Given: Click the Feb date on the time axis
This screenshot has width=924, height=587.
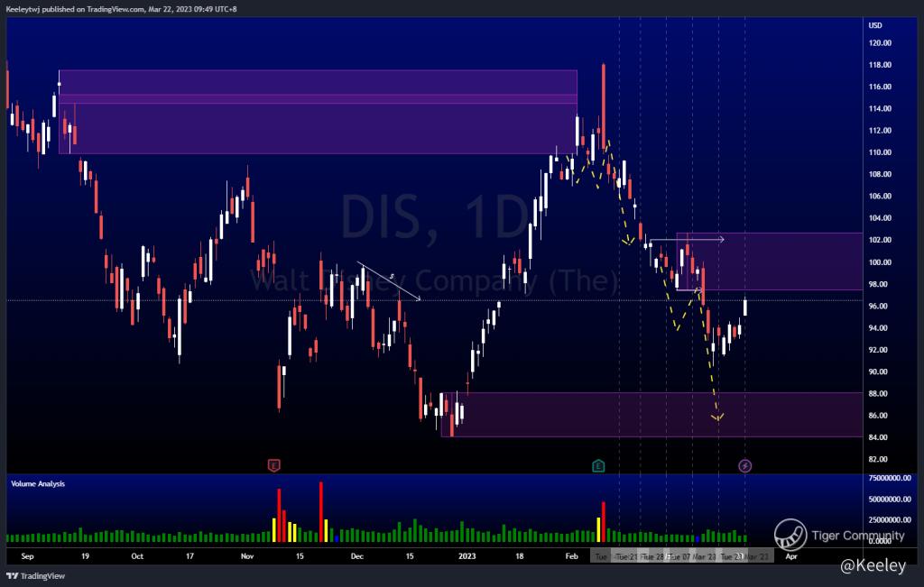Looking at the screenshot, I should 571,555.
